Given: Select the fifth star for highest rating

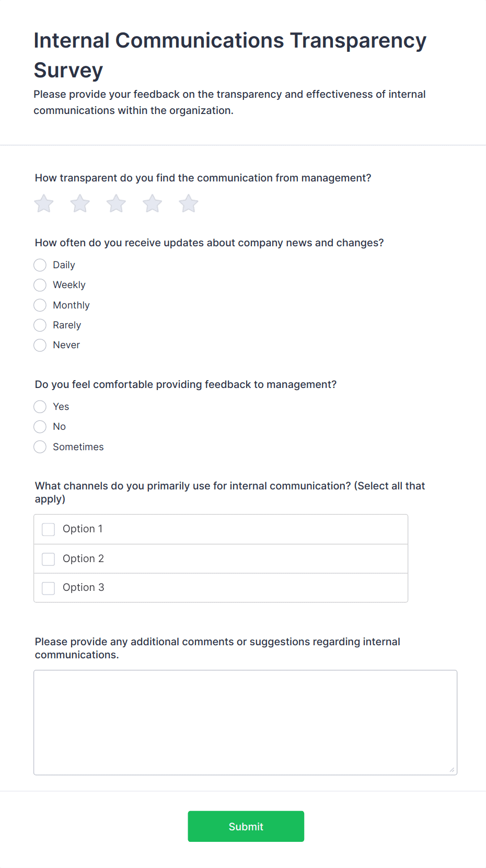Looking at the screenshot, I should pos(188,203).
